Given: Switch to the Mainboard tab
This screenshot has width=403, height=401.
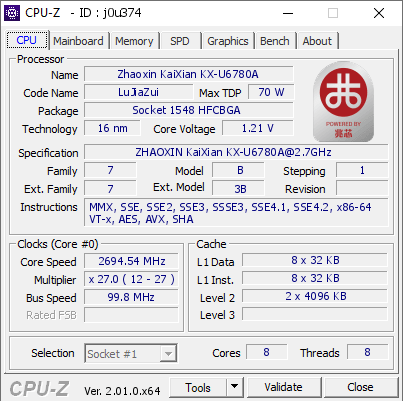Looking at the screenshot, I should click(78, 41).
